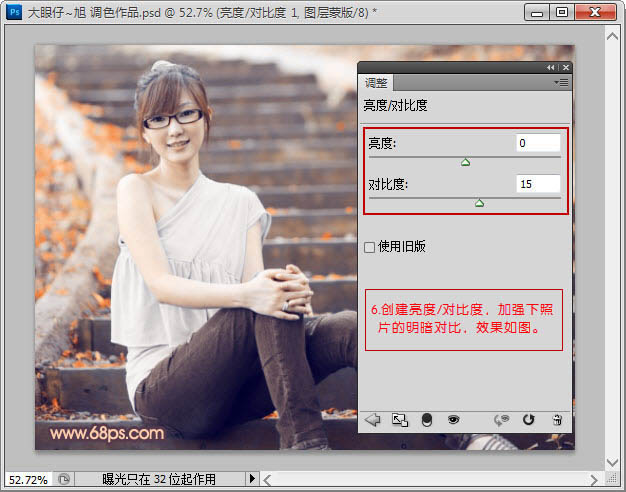Click the 对比度 value field showing 15
This screenshot has height=492, width=626.
point(537,184)
